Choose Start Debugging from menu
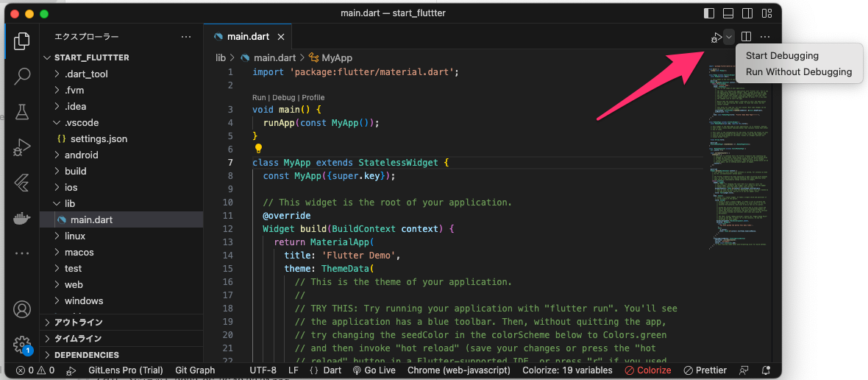868x380 pixels. click(782, 56)
